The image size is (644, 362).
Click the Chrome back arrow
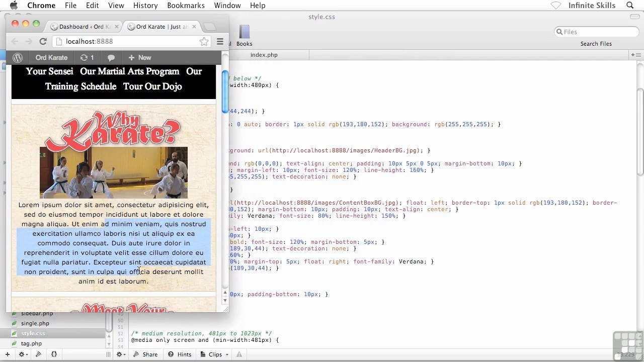click(x=15, y=42)
